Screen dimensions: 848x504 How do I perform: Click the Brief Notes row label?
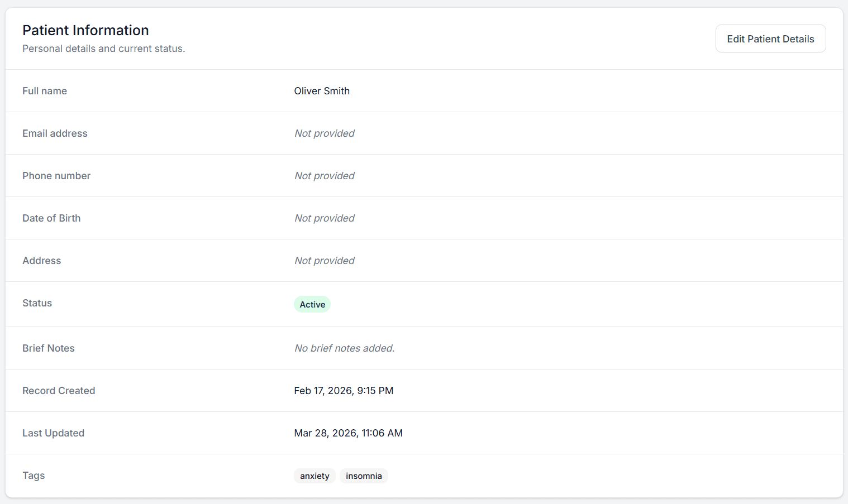(48, 348)
